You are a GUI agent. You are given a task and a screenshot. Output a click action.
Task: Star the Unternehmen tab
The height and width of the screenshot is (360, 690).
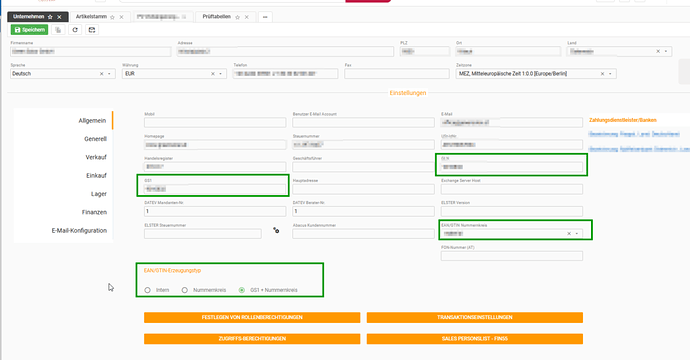50,17
